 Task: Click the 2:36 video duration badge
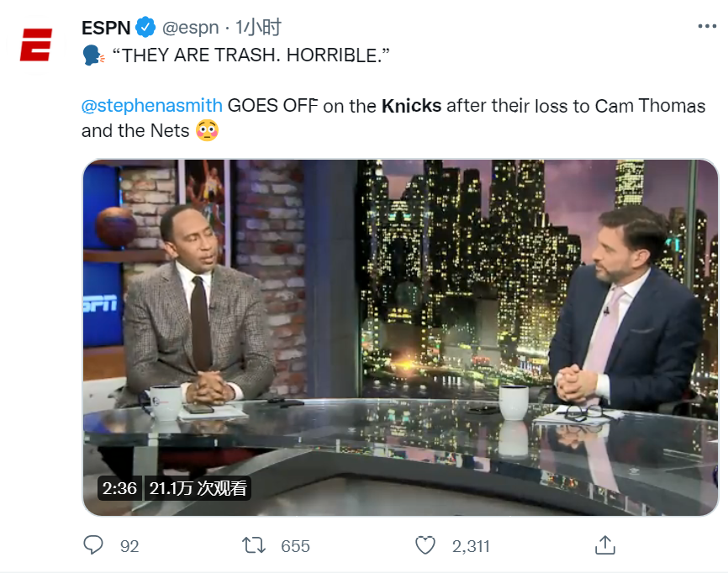(x=119, y=488)
